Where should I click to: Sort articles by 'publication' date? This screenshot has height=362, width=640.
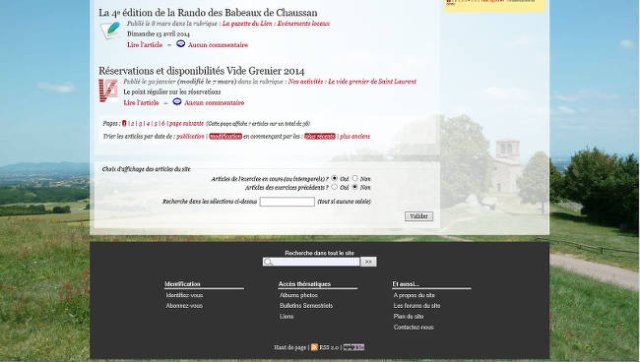[190, 136]
